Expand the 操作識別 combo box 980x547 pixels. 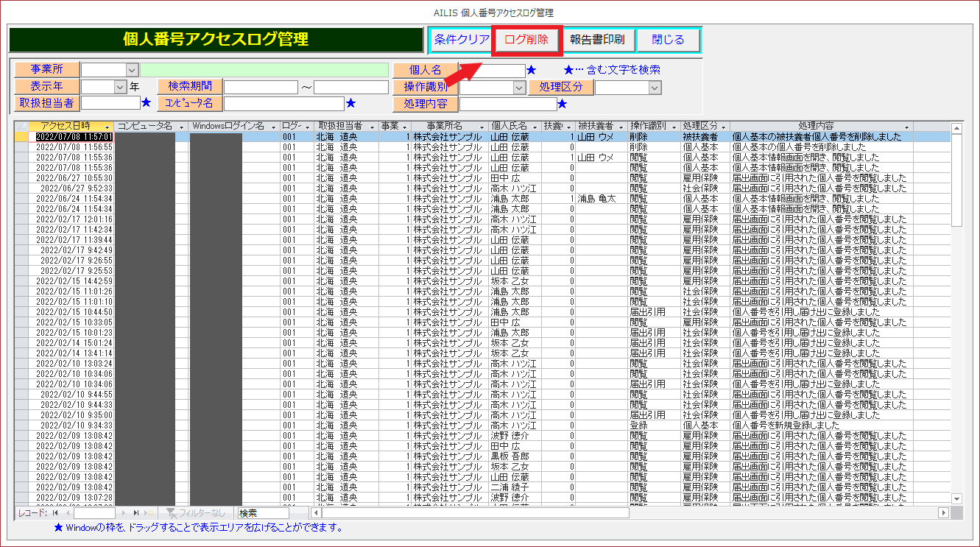(518, 88)
